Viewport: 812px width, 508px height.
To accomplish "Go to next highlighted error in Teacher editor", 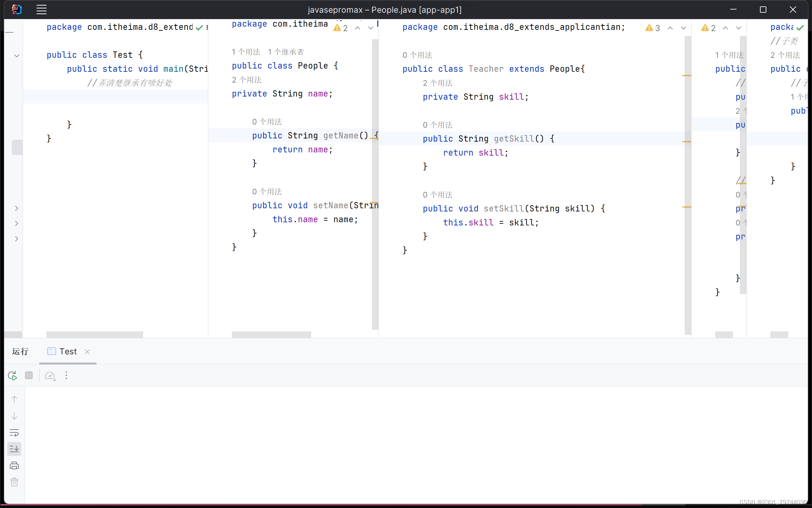I will click(x=684, y=28).
